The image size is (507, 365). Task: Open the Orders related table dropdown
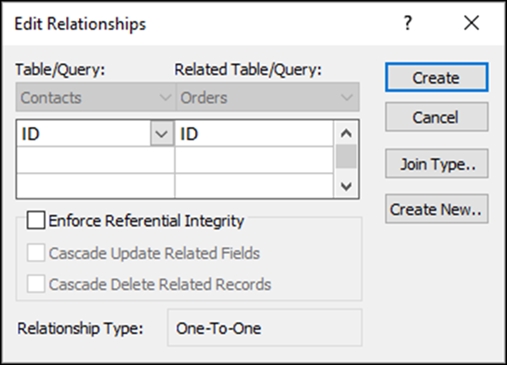pyautogui.click(x=268, y=97)
